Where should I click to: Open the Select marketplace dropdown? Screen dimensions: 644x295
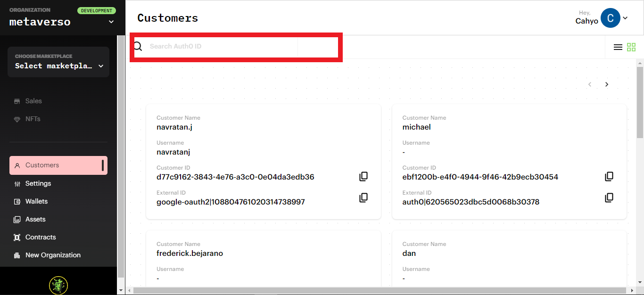tap(58, 62)
